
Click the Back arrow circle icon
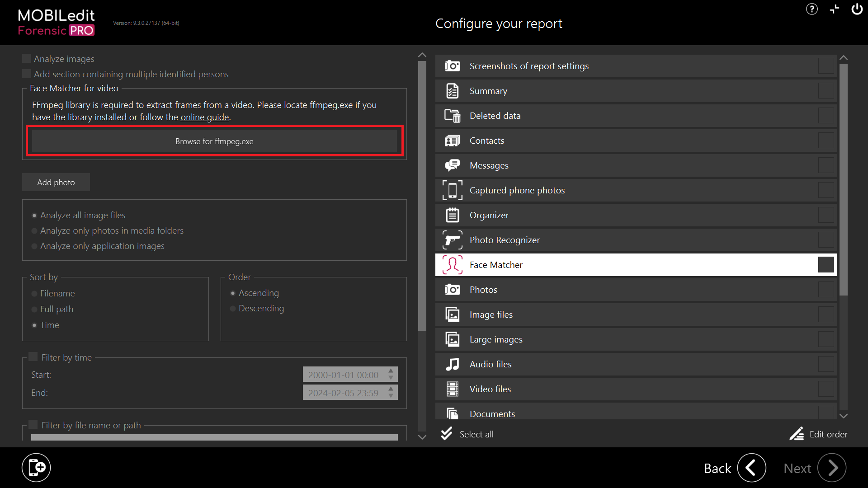751,468
